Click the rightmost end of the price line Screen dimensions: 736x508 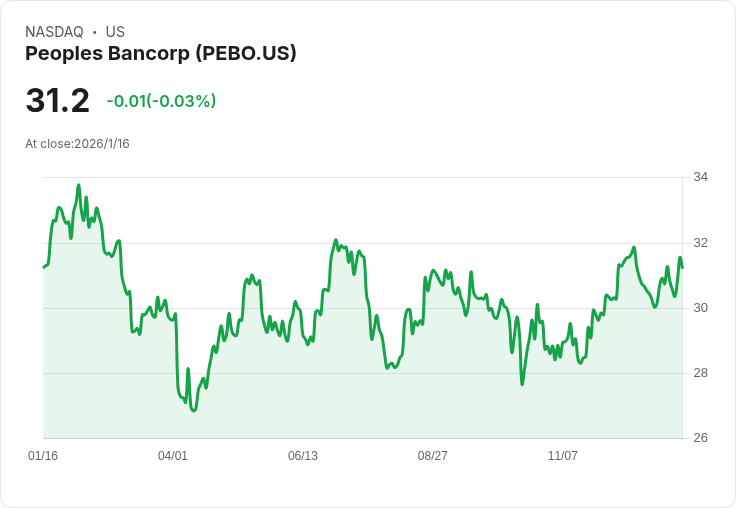pyautogui.click(x=682, y=267)
